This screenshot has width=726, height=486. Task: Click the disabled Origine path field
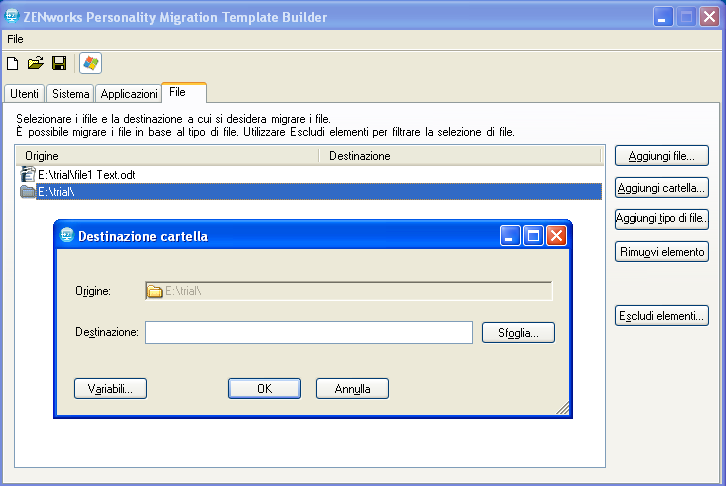(349, 291)
